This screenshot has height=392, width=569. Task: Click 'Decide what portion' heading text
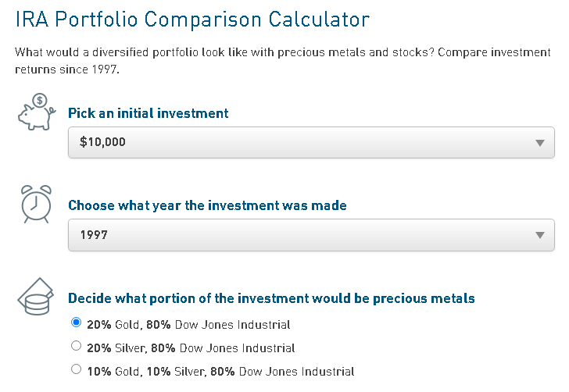(x=271, y=298)
